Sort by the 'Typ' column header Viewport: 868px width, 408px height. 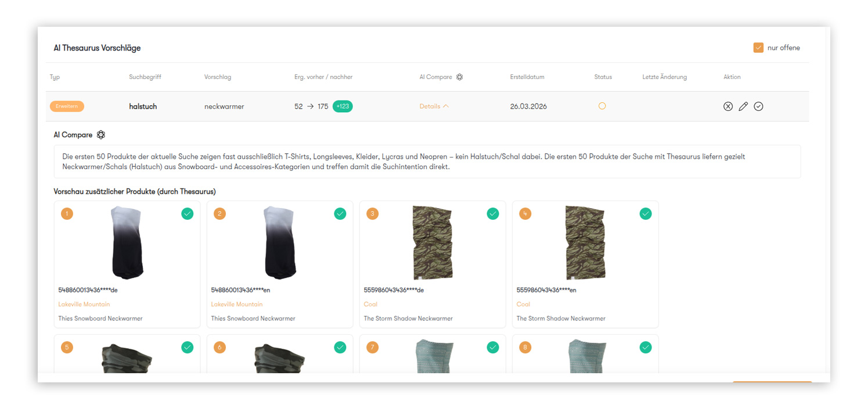coord(55,77)
